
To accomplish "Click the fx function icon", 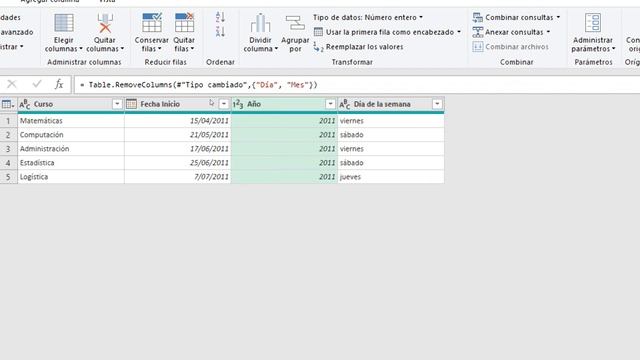I will pos(59,84).
